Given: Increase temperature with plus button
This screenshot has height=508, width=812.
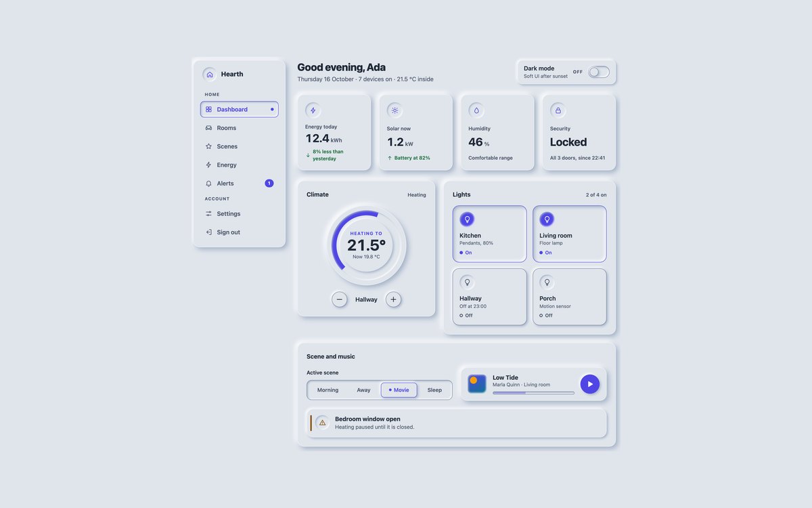Looking at the screenshot, I should coord(393,299).
